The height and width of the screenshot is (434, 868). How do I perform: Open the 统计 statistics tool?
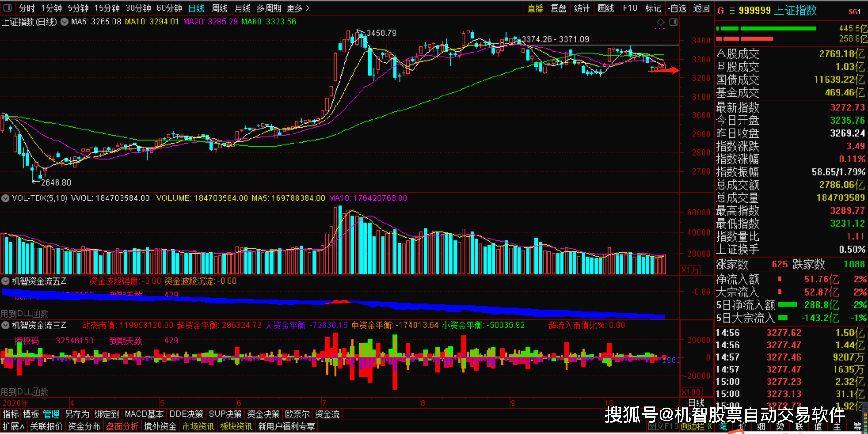pos(582,8)
